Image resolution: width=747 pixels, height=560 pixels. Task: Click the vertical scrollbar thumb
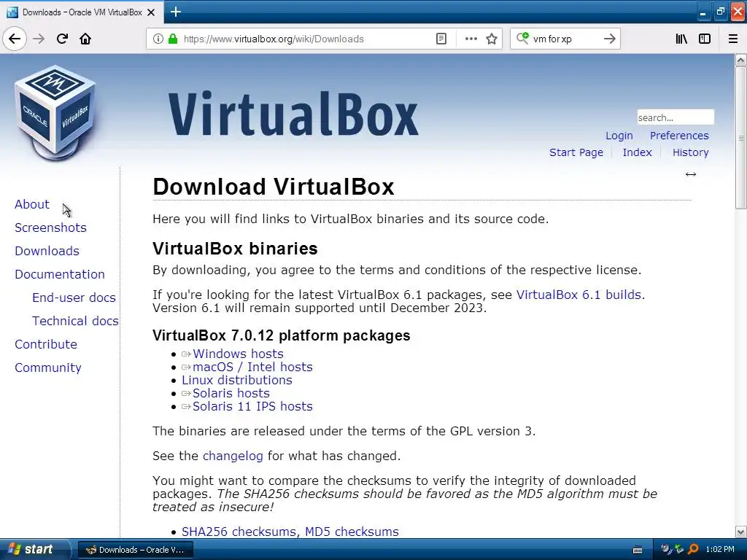click(741, 138)
